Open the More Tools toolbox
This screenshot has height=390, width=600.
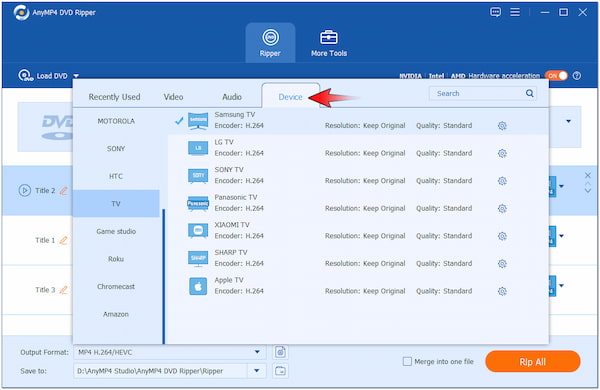(329, 43)
